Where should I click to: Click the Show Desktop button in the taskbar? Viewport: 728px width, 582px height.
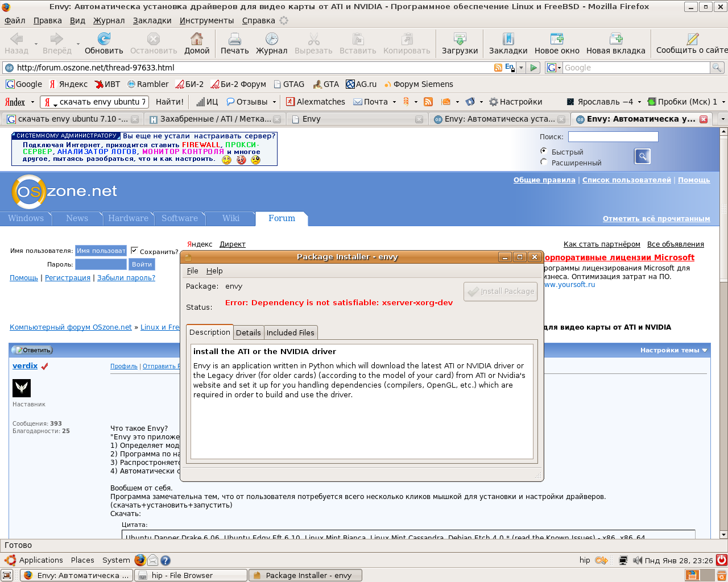(6, 575)
